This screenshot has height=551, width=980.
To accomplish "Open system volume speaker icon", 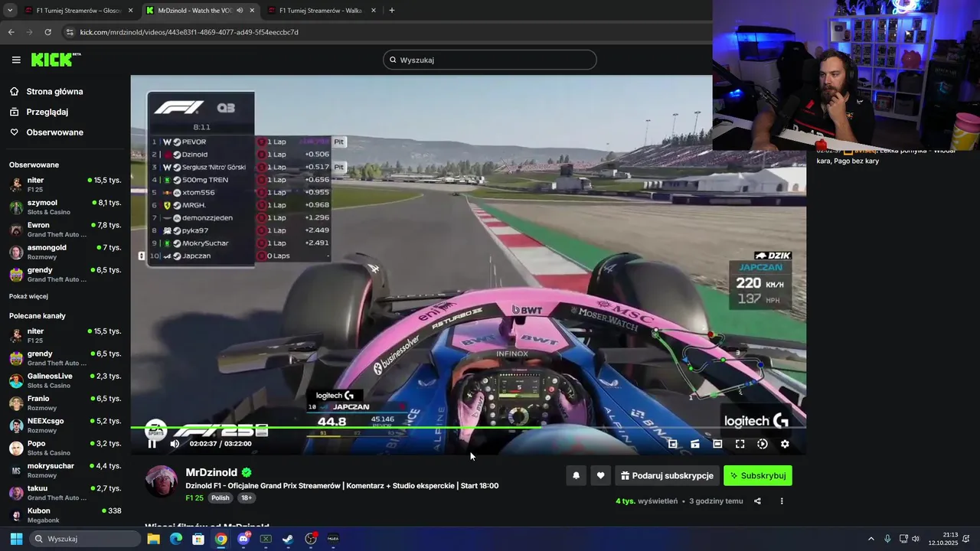I will (916, 539).
